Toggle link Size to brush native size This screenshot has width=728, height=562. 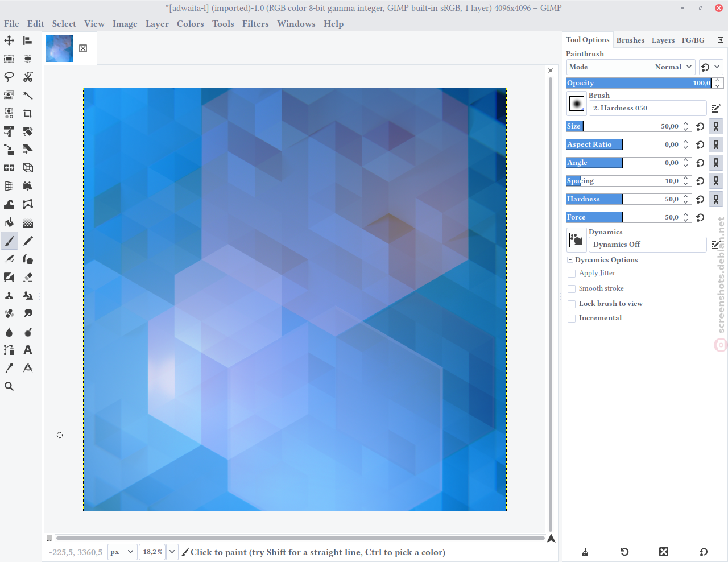click(716, 126)
